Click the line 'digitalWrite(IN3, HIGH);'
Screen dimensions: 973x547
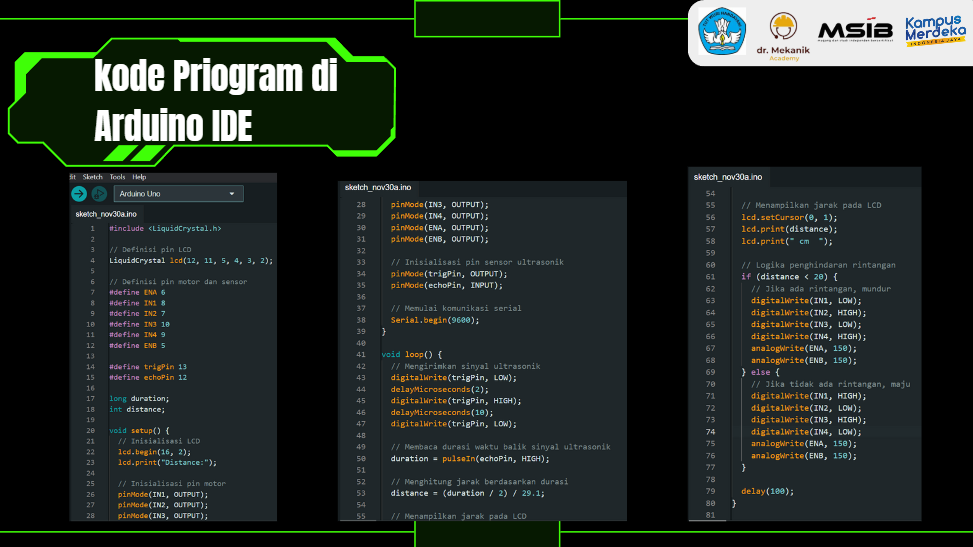tap(809, 420)
